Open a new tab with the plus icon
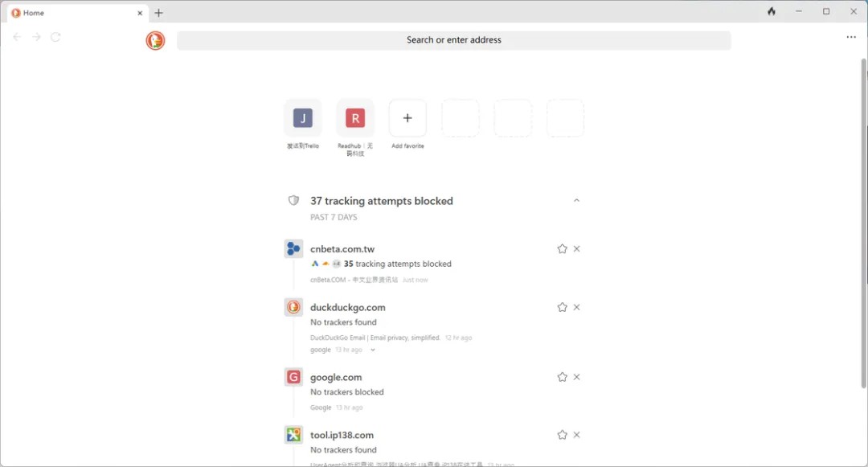 pos(159,13)
